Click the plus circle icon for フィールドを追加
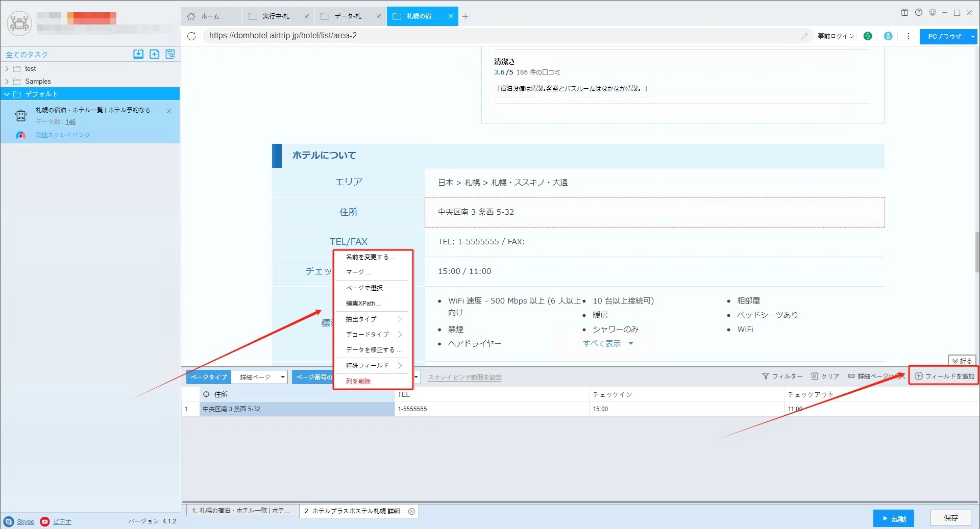Image resolution: width=980 pixels, height=529 pixels. (x=919, y=376)
